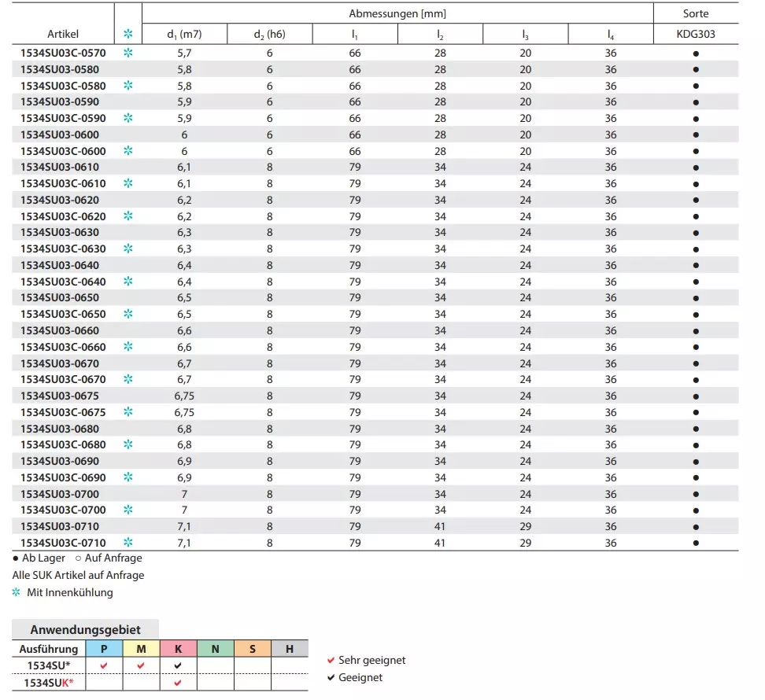Screen dimensions: 765x700
Task: Select the blue P material header cell
Action: [x=104, y=649]
